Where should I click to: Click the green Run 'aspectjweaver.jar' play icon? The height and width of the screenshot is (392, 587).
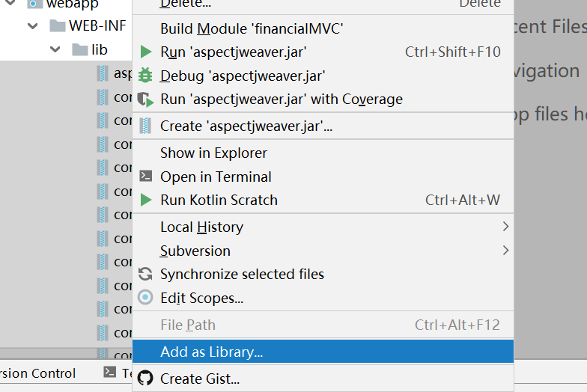click(145, 52)
